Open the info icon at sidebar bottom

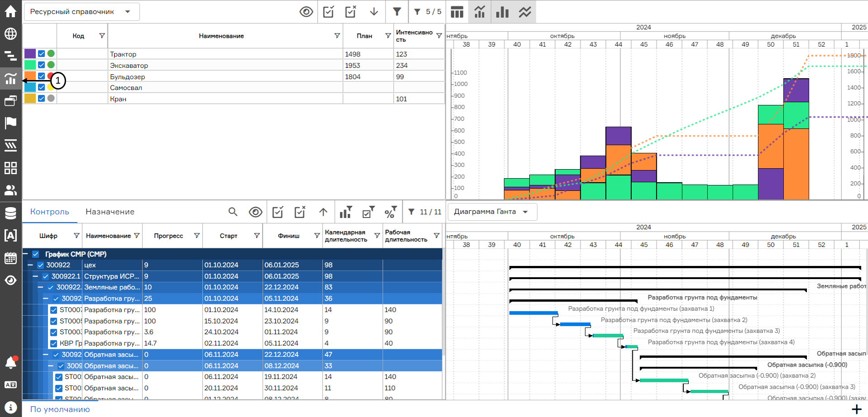coord(10,407)
